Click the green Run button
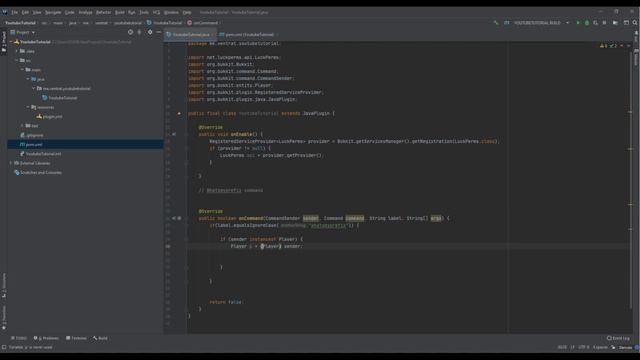The height and width of the screenshot is (360, 640). (x=578, y=23)
